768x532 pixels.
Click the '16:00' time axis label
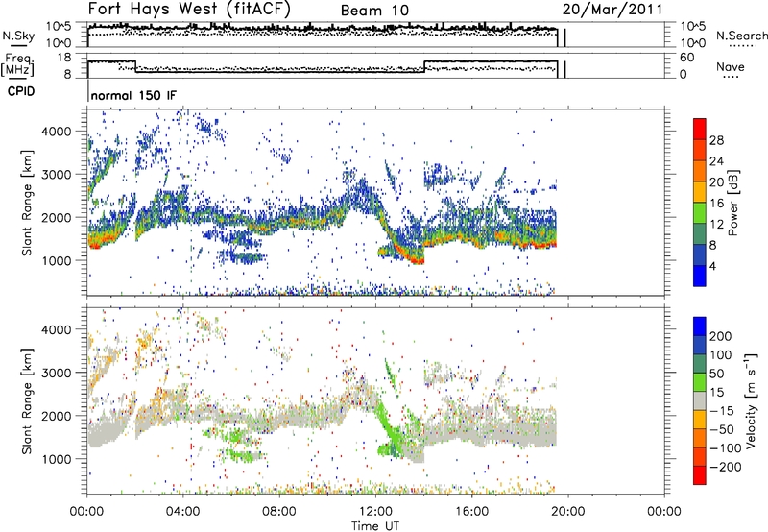click(471, 512)
